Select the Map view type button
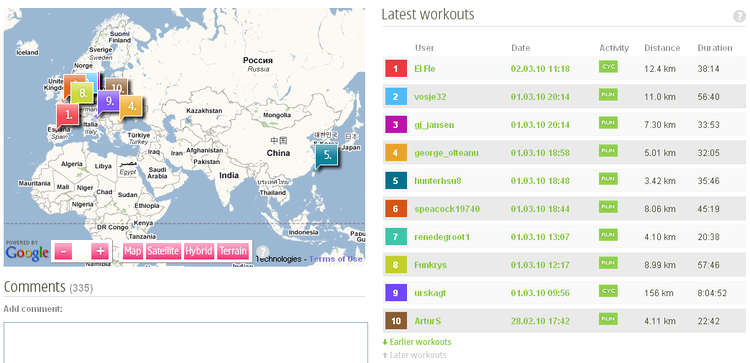 point(133,251)
